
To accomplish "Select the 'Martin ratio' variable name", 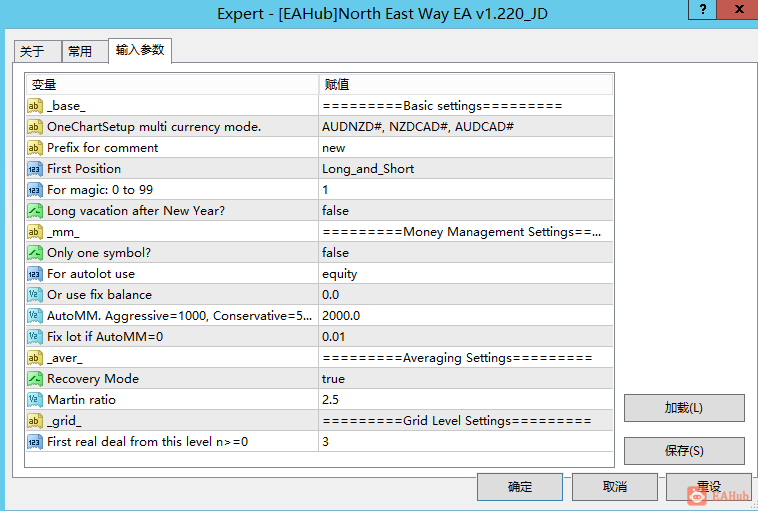I will pos(81,400).
